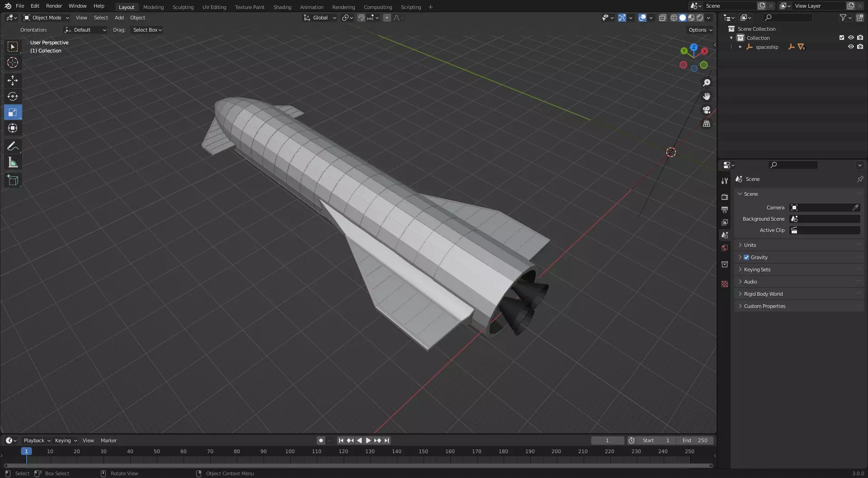This screenshot has height=478, width=868.
Task: Toggle snapping magnet button
Action: 361,18
